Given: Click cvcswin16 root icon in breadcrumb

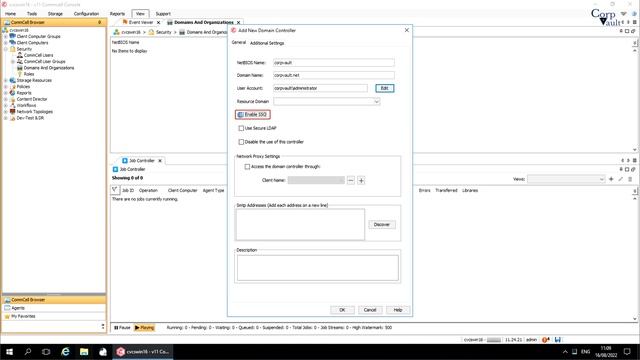Looking at the screenshot, I should coord(117,32).
